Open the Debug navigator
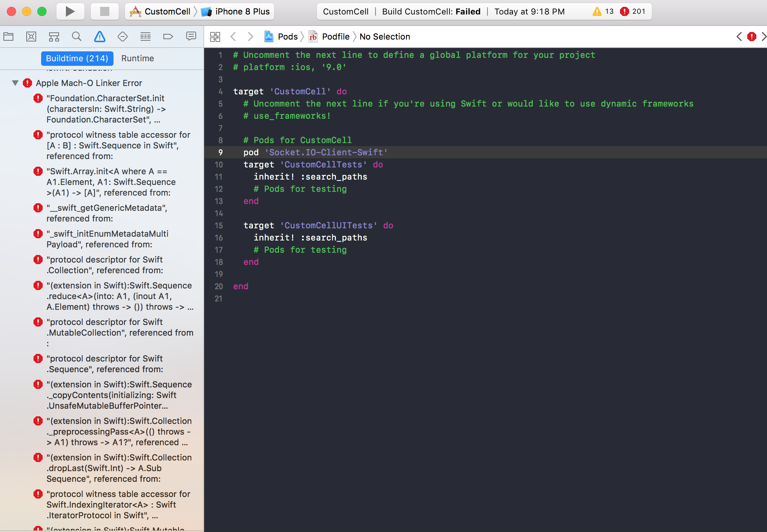767x532 pixels. click(x=145, y=37)
